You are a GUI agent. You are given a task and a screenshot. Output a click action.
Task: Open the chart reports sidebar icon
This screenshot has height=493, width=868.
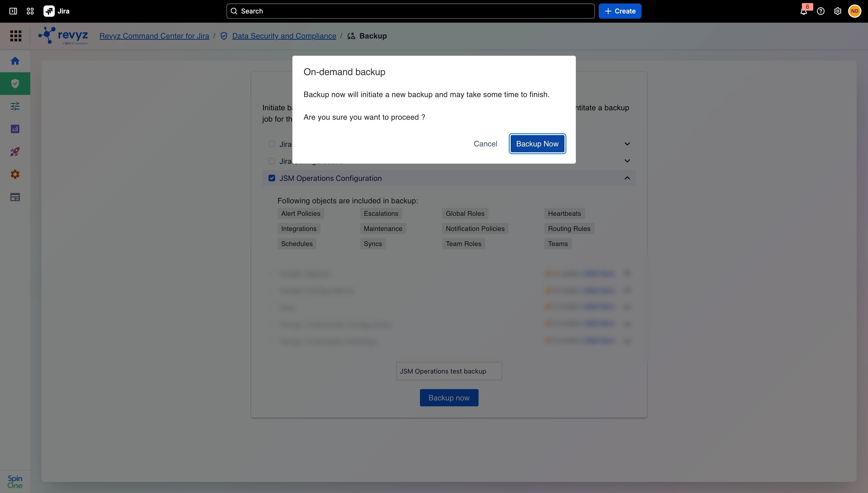15,129
